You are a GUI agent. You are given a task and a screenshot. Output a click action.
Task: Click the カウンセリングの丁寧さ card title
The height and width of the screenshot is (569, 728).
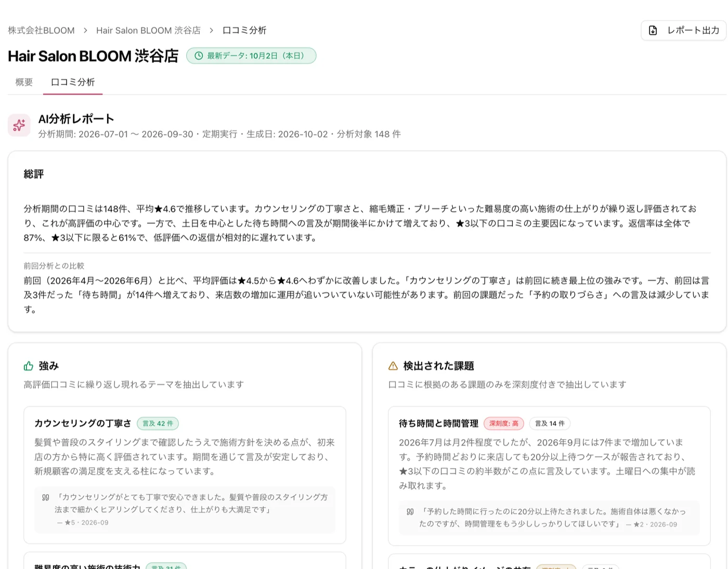83,424
